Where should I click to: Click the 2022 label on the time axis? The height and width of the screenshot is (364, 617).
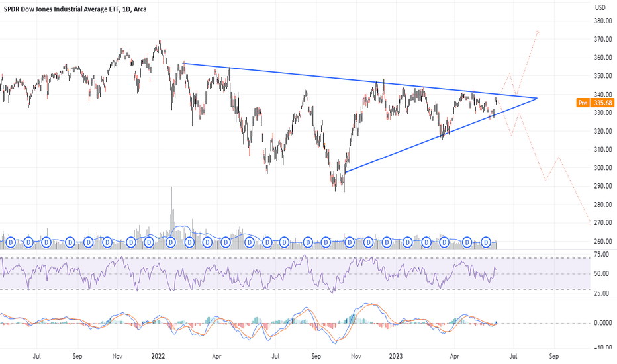[x=158, y=357]
